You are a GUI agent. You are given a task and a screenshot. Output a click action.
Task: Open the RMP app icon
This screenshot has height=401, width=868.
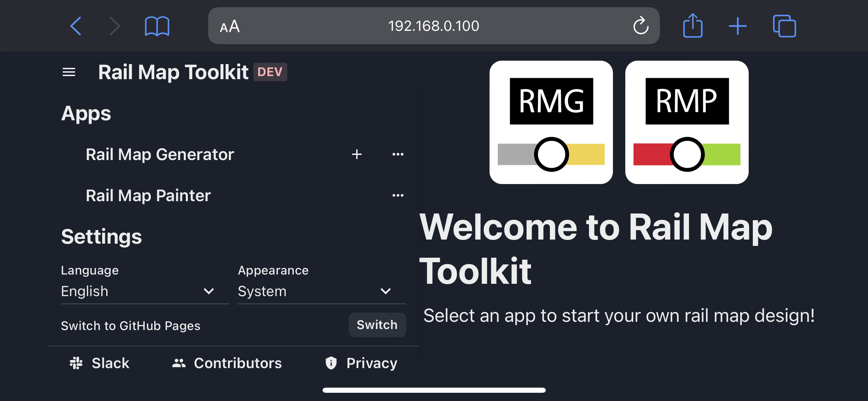686,122
